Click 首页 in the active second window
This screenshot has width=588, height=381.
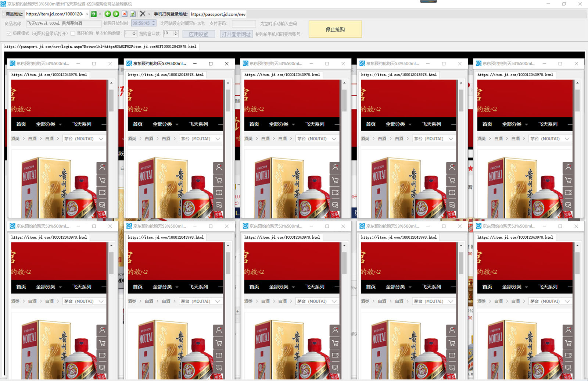[138, 124]
